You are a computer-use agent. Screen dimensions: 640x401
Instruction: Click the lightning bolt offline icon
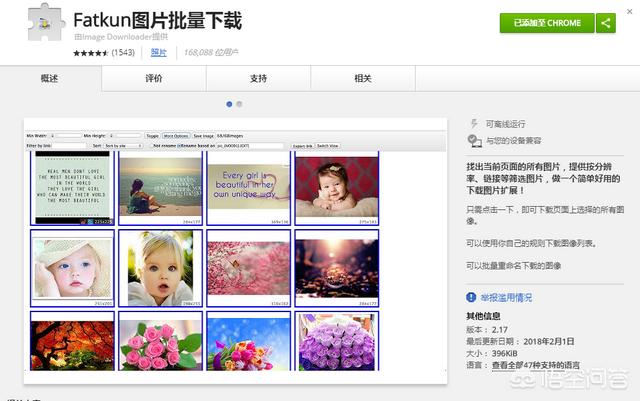coord(474,123)
